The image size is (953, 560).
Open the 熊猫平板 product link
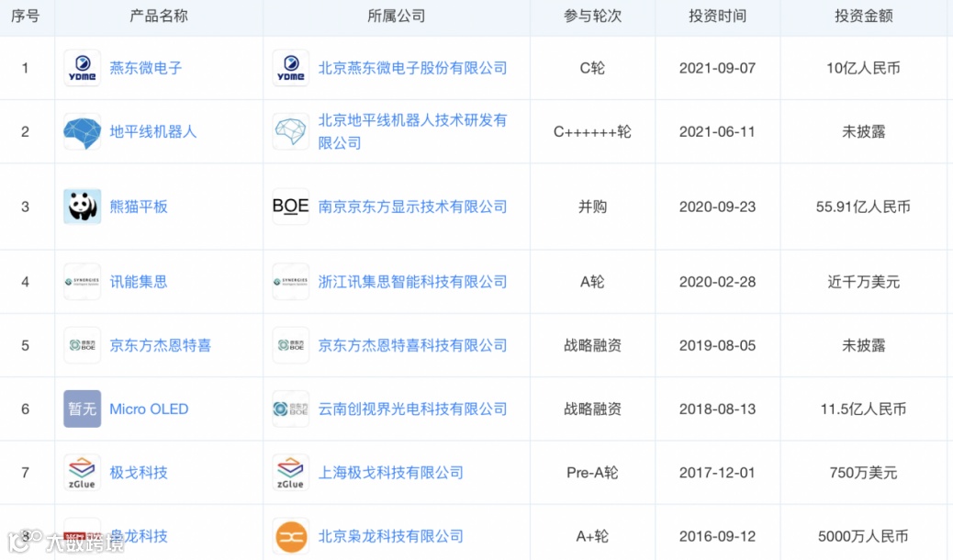139,207
